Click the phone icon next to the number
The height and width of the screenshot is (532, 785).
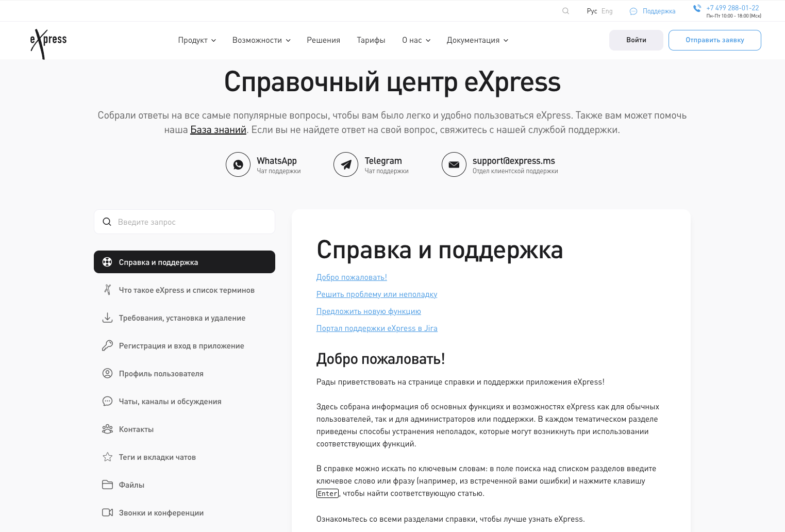(x=697, y=8)
